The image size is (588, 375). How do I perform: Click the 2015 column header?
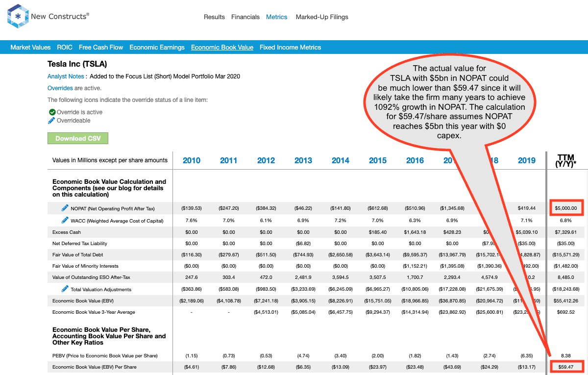pyautogui.click(x=378, y=161)
